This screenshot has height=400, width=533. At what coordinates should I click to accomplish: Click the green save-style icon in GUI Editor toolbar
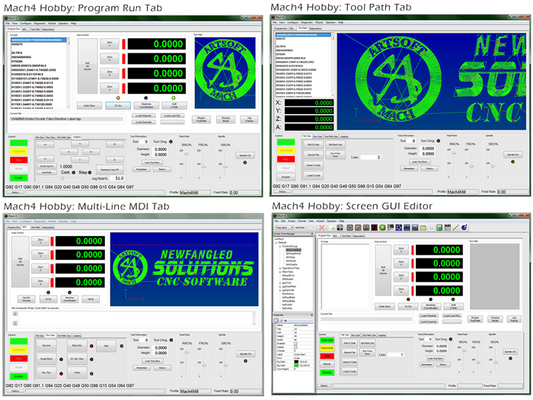click(x=440, y=227)
